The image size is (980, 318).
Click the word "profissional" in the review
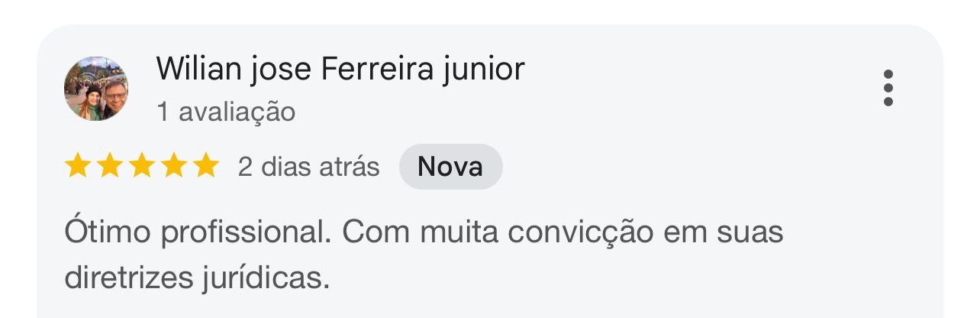(243, 232)
